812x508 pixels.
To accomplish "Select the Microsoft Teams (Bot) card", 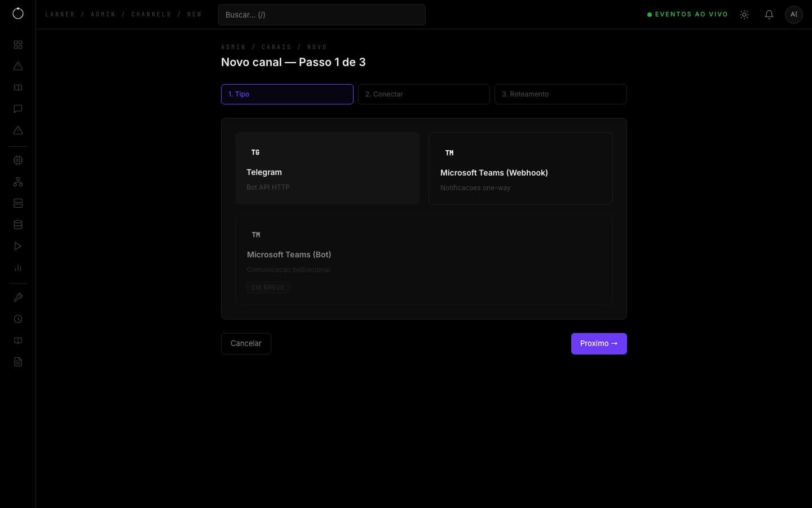I will click(424, 260).
